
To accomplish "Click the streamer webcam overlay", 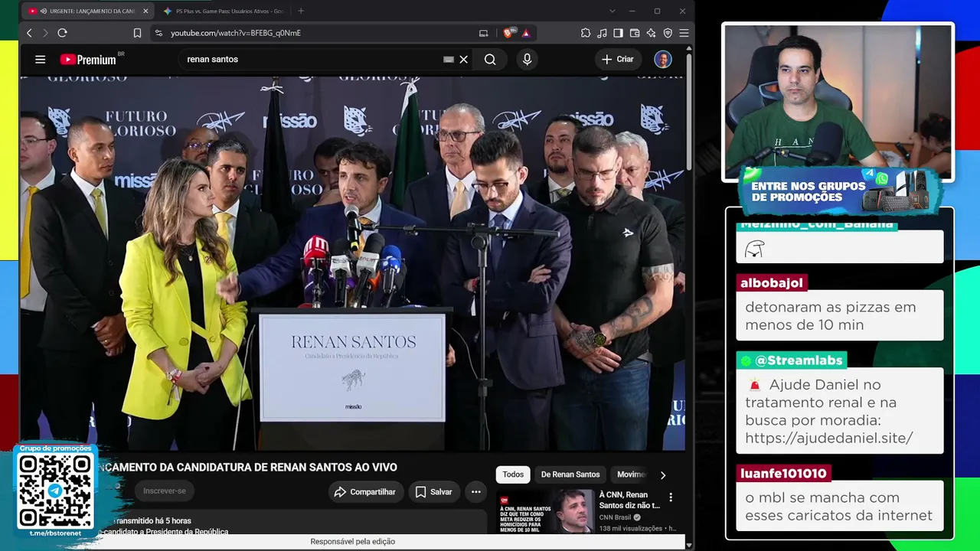I will coord(838,102).
